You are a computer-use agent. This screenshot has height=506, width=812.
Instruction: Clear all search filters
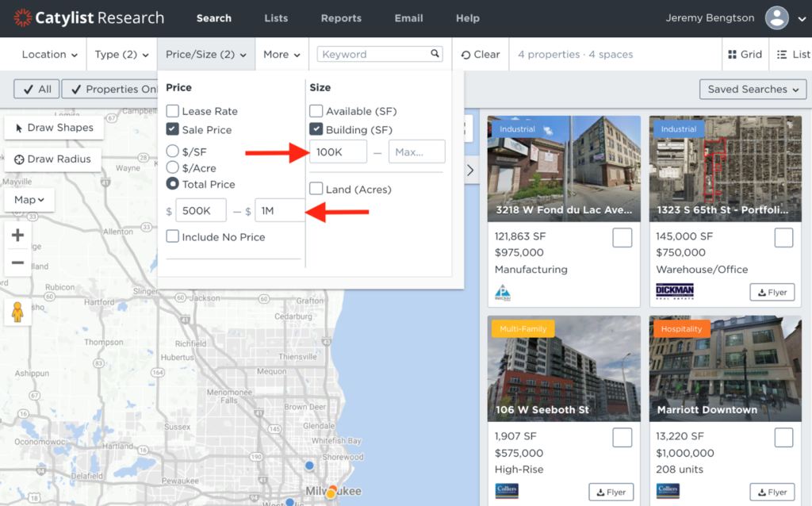(x=481, y=55)
